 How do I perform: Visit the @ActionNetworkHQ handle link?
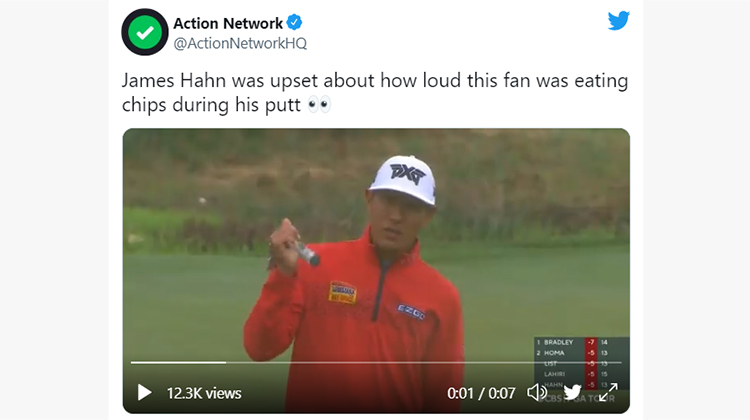point(240,44)
